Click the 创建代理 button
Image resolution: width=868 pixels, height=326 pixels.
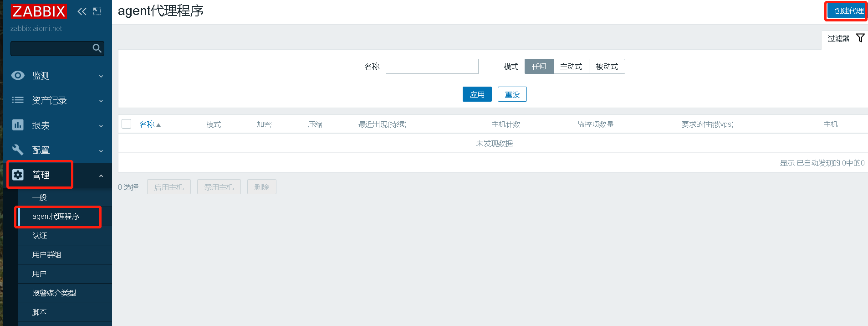[848, 11]
